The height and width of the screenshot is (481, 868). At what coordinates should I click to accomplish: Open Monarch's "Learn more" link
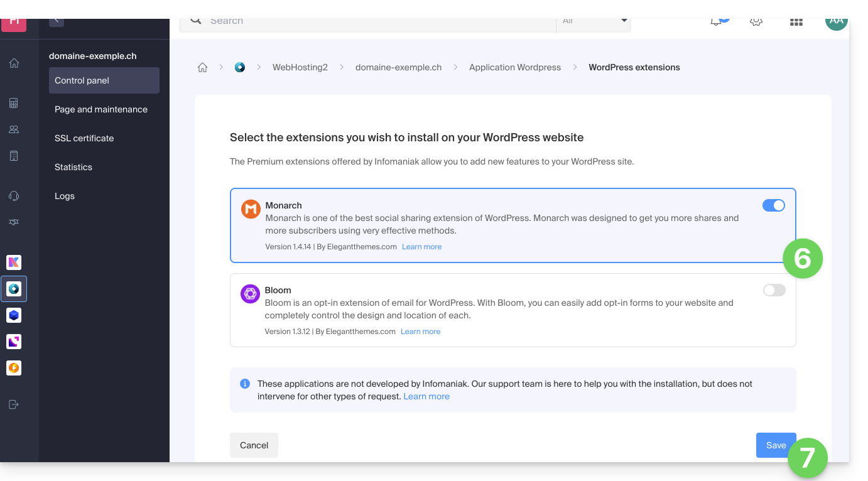click(421, 247)
